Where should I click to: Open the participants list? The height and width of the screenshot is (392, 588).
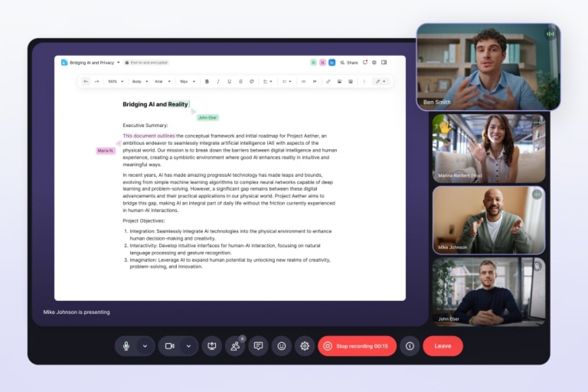[x=235, y=346]
